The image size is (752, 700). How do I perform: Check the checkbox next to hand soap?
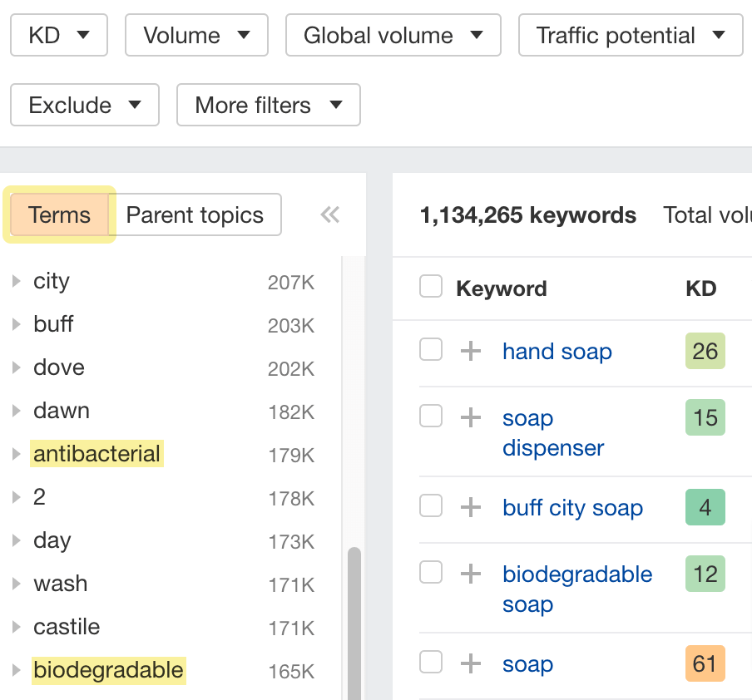(431, 349)
